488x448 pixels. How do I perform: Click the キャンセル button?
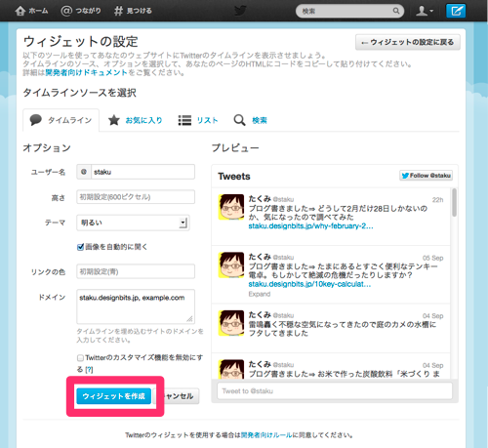click(179, 396)
